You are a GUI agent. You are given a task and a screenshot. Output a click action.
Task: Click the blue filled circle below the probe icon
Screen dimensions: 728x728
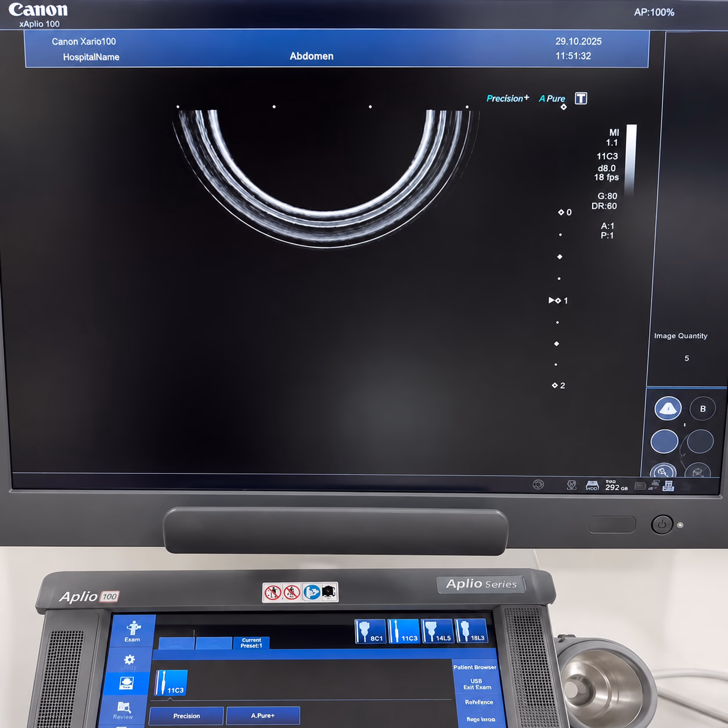pyautogui.click(x=664, y=441)
